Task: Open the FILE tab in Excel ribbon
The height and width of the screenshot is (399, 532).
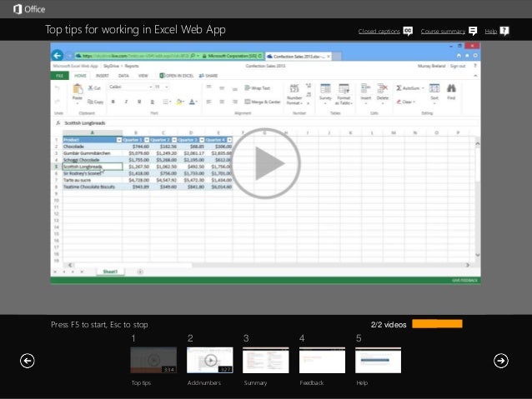Action: coord(60,76)
